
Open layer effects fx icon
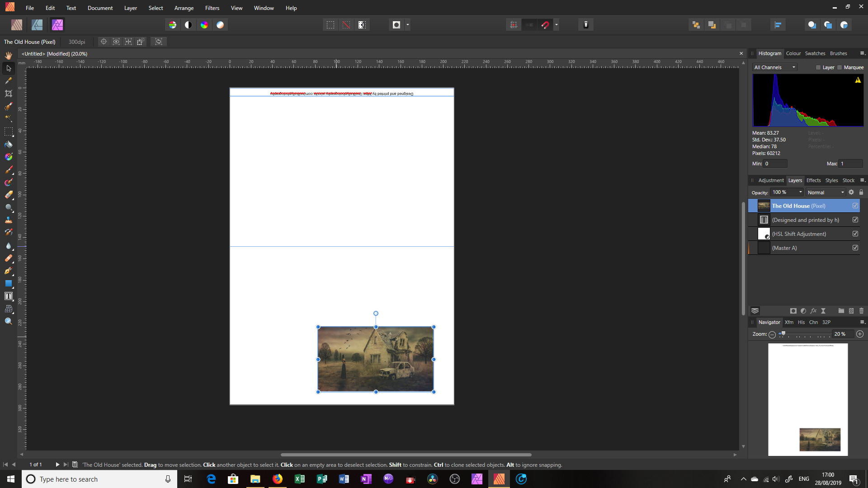(x=813, y=311)
